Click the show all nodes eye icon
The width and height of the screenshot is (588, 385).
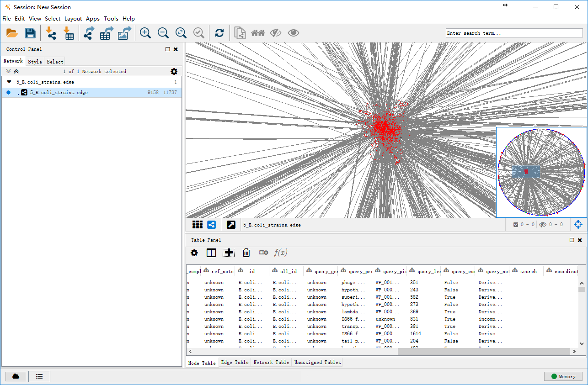coord(294,33)
